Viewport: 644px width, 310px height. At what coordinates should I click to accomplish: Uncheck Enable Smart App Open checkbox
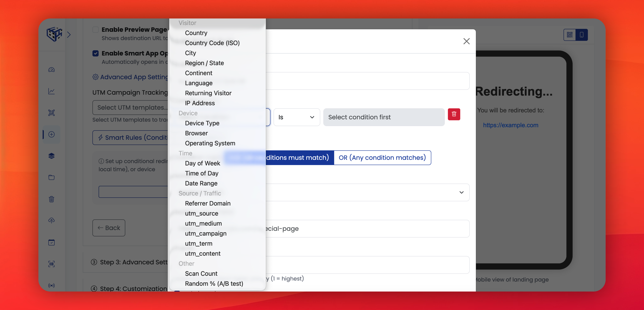pyautogui.click(x=95, y=53)
